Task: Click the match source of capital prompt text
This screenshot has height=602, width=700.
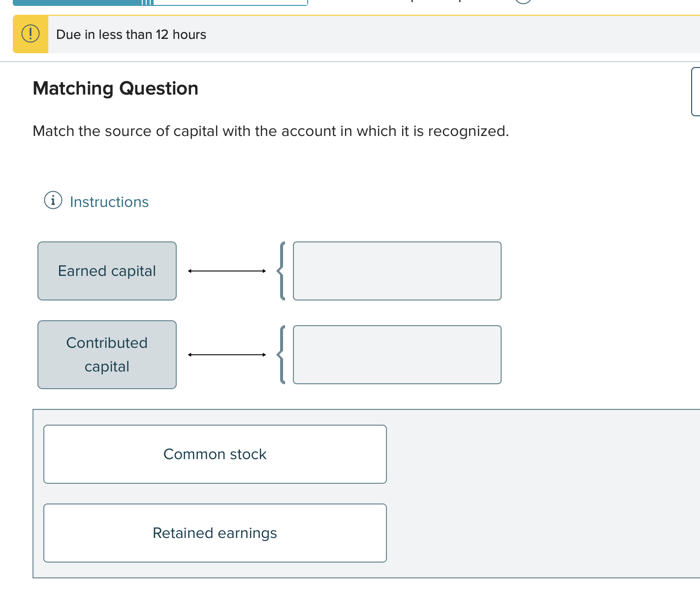Action: tap(271, 131)
